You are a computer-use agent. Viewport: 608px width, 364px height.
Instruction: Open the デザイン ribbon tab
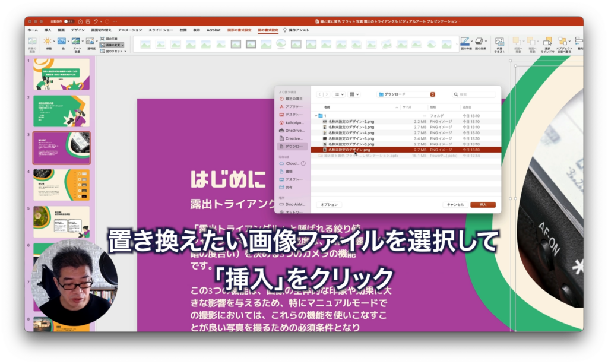tap(78, 30)
